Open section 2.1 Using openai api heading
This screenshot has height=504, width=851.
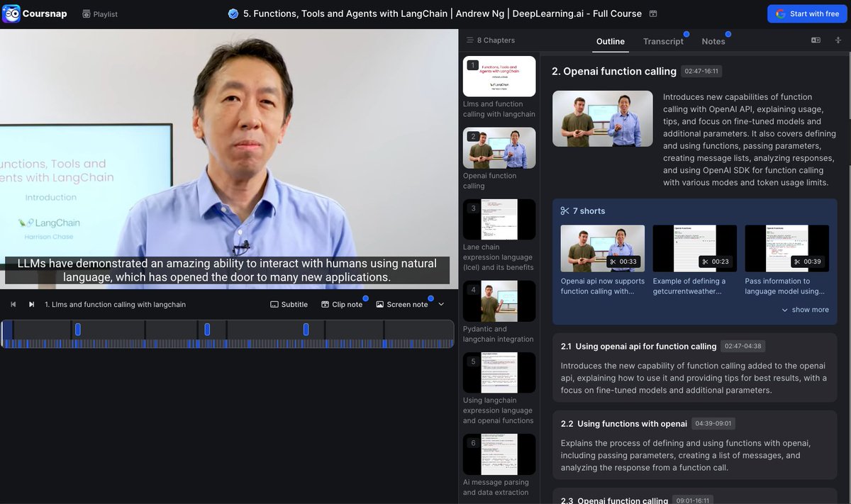point(638,346)
